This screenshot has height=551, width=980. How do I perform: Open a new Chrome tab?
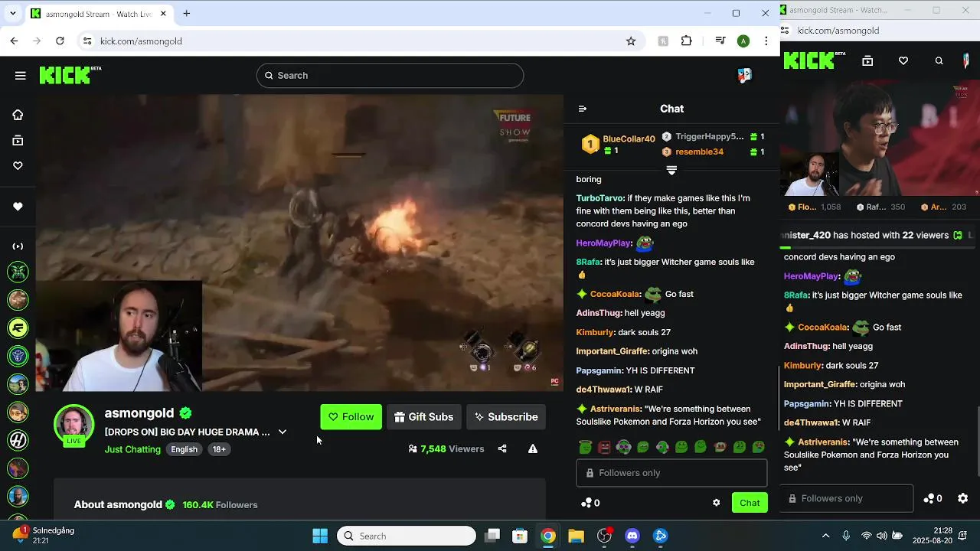click(x=186, y=13)
